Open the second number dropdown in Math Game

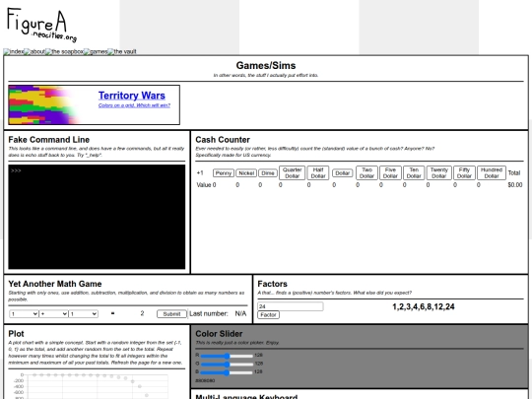pyautogui.click(x=83, y=314)
